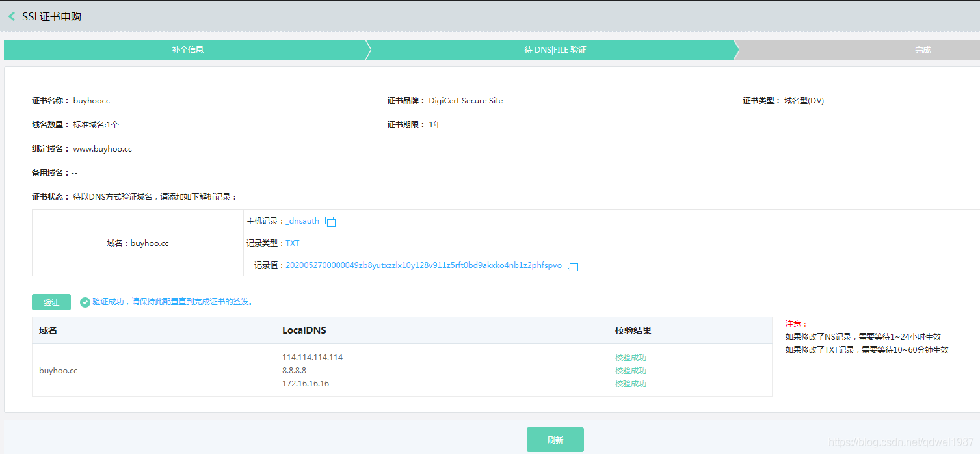Click 校验成功 result for 172.16.16.16
The image size is (980, 454).
tap(631, 384)
